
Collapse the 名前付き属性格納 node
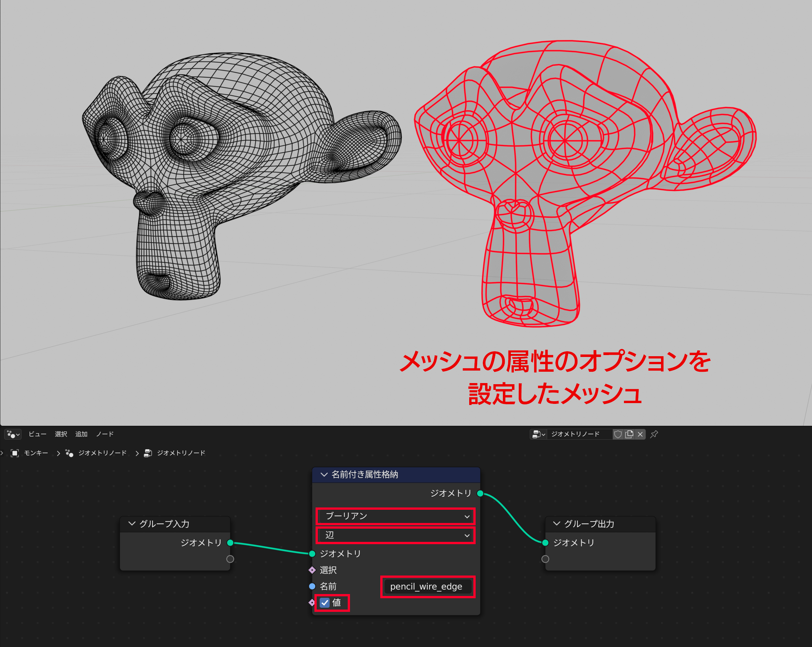click(x=324, y=475)
